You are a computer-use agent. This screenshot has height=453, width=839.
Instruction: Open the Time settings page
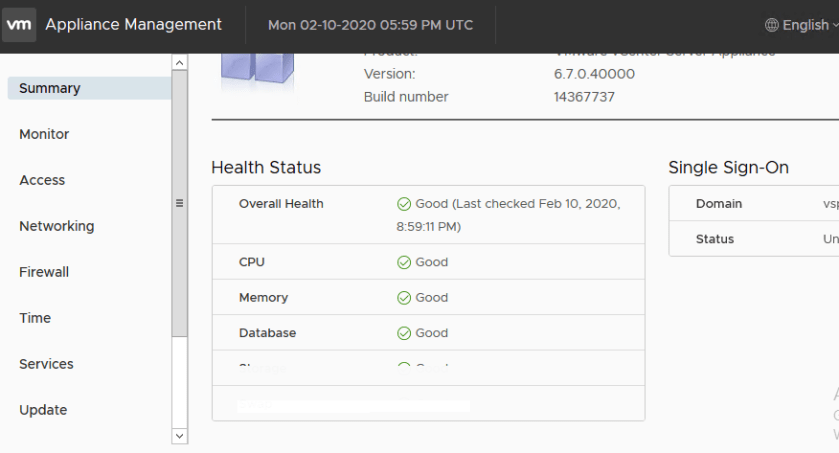pos(35,318)
